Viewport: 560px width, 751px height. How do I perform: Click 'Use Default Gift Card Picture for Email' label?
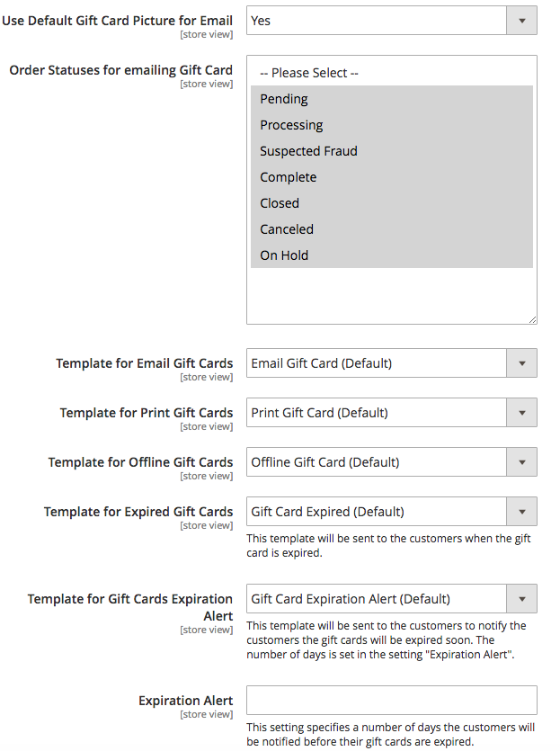point(117,21)
